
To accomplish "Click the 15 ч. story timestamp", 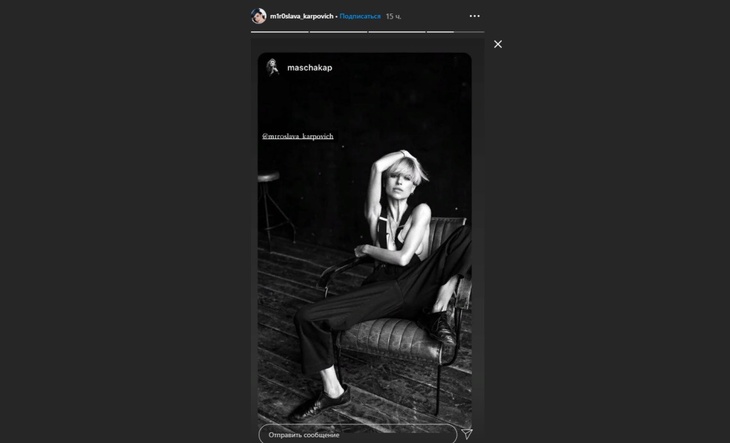I will click(393, 16).
